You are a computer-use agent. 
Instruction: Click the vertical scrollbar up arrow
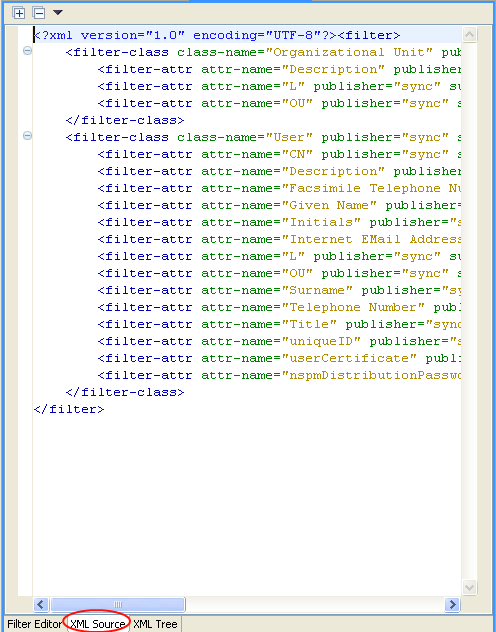(469, 35)
